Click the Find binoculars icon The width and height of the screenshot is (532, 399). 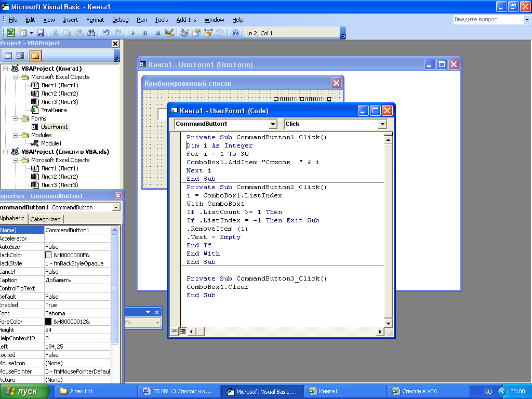(x=91, y=33)
